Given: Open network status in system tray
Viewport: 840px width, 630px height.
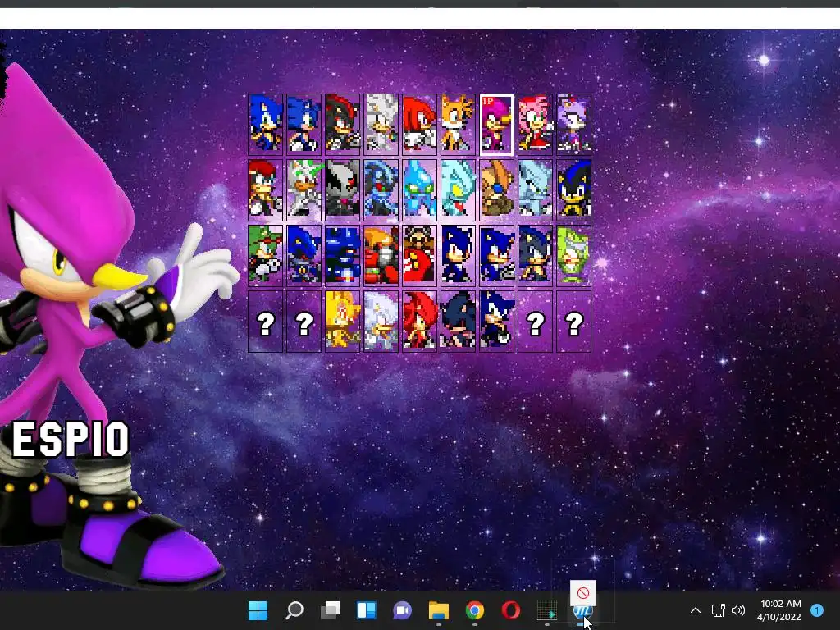Looking at the screenshot, I should (718, 610).
